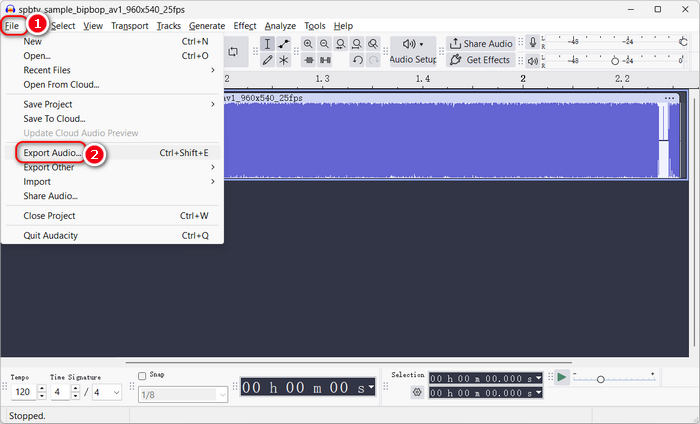This screenshot has height=424, width=700.
Task: Choose Share Audio... in File menu
Action: (x=113, y=196)
